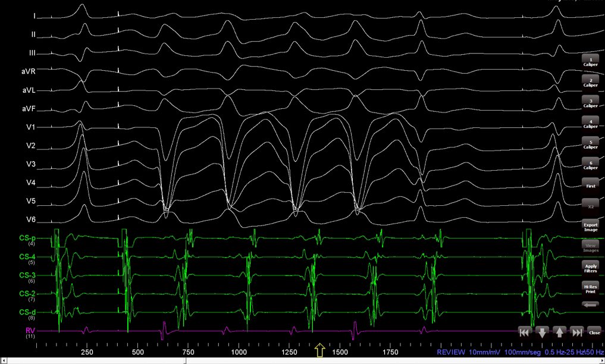The width and height of the screenshot is (605, 364).
Task: Click the back arrow icon below Hi Res Print
Action: click(x=590, y=305)
